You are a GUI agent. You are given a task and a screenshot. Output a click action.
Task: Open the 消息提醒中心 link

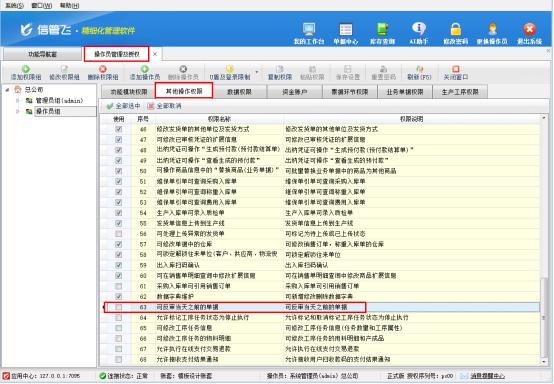487,376
